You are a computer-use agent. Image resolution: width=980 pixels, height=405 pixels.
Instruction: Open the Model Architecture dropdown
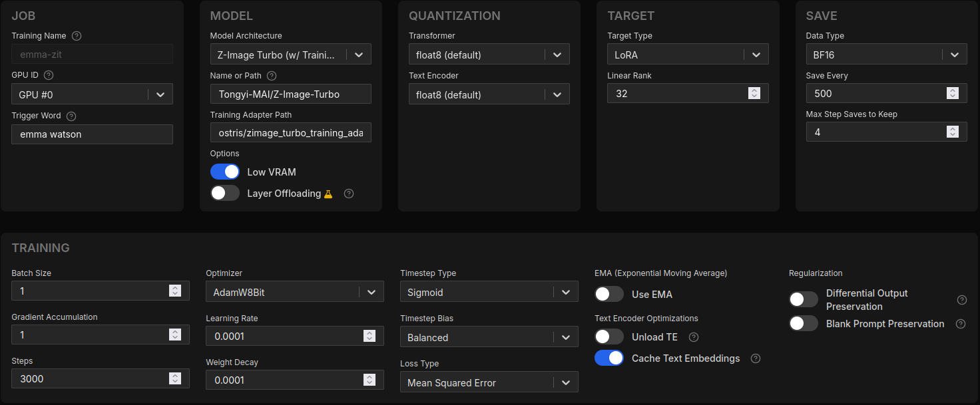click(290, 55)
